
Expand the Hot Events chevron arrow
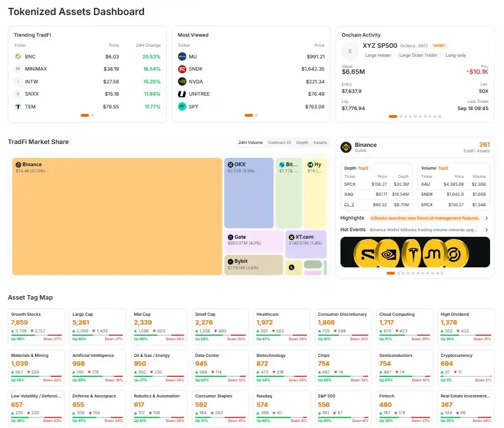pos(486,230)
